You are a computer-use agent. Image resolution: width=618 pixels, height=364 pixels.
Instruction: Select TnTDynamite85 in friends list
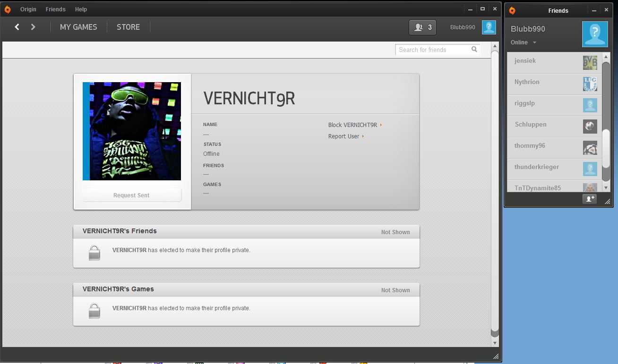(x=554, y=186)
